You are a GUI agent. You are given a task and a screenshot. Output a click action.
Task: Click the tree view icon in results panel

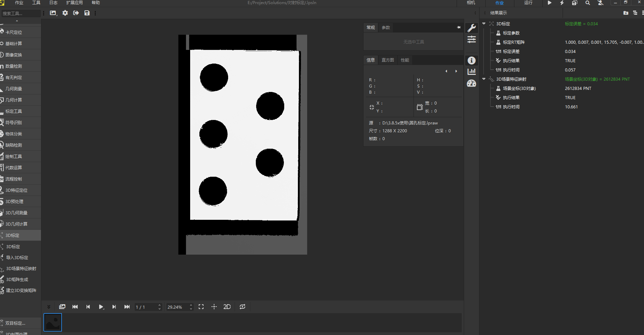click(x=635, y=13)
